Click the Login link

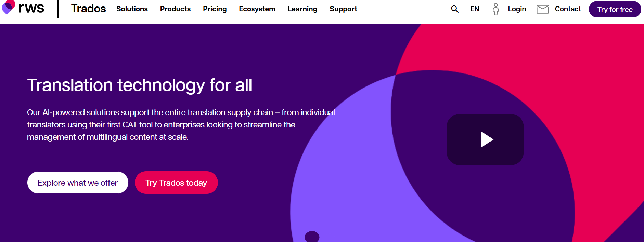517,9
